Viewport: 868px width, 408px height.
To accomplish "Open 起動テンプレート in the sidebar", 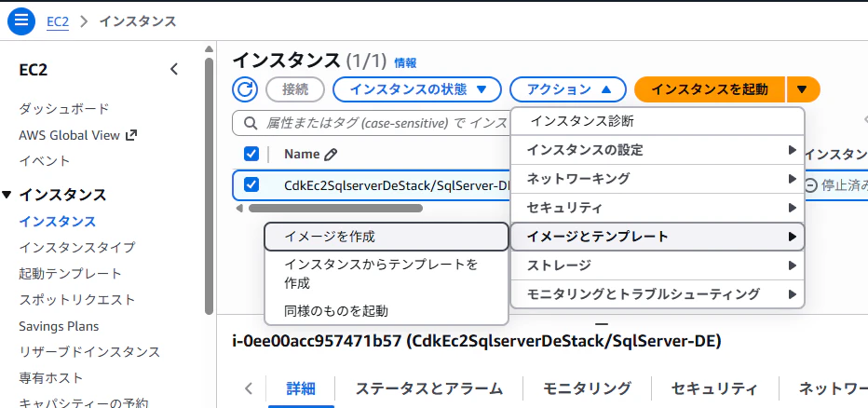I will 70,274.
